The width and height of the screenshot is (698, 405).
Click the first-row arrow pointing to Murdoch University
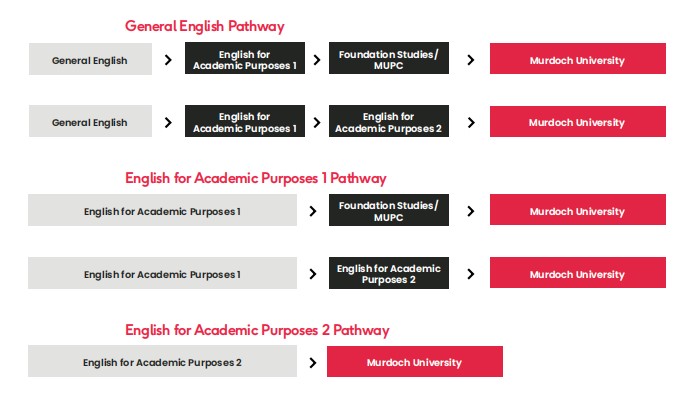click(x=470, y=61)
